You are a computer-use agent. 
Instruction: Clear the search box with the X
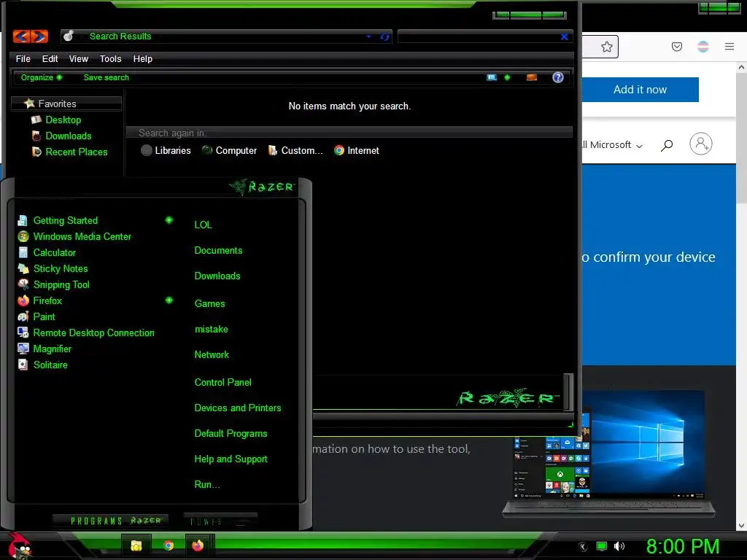coord(564,36)
